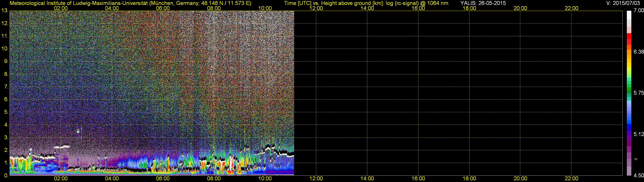Click the 13 km height axis label

point(5,11)
